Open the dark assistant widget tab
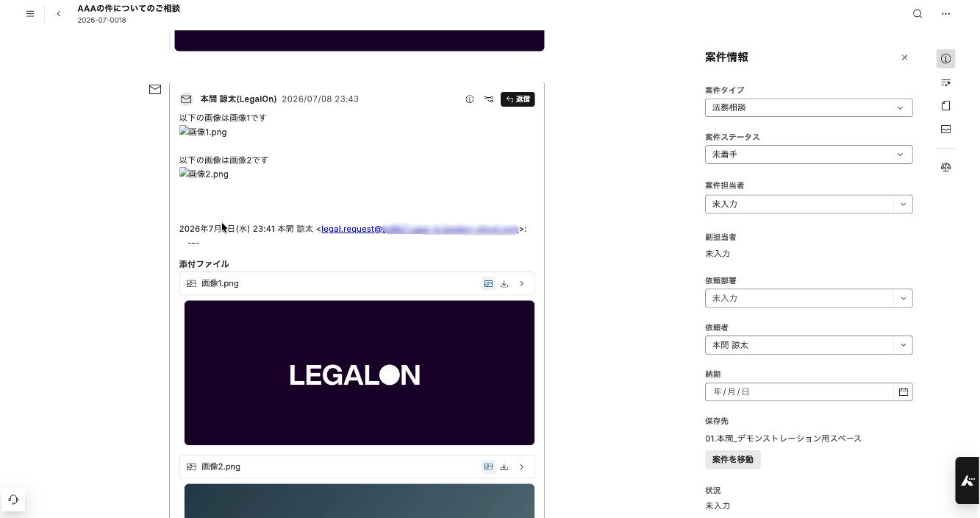The image size is (980, 518). [968, 480]
